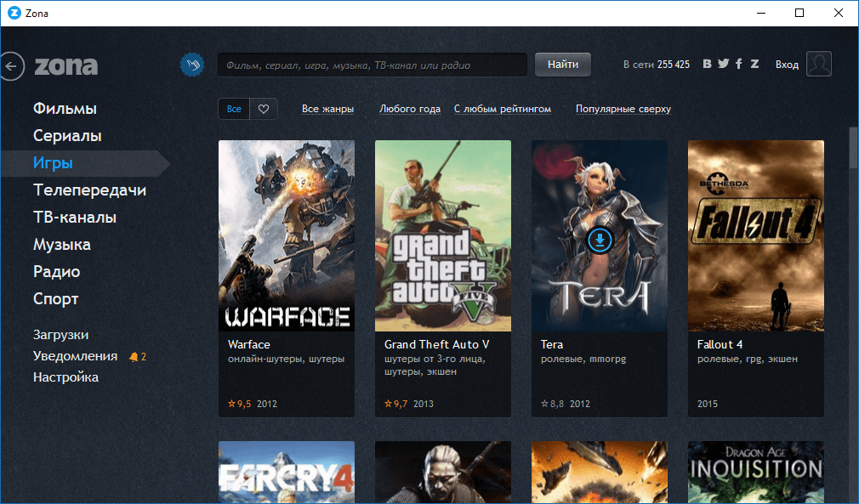859x504 pixels.
Task: Open the Twitter bird icon
Action: pos(724,64)
